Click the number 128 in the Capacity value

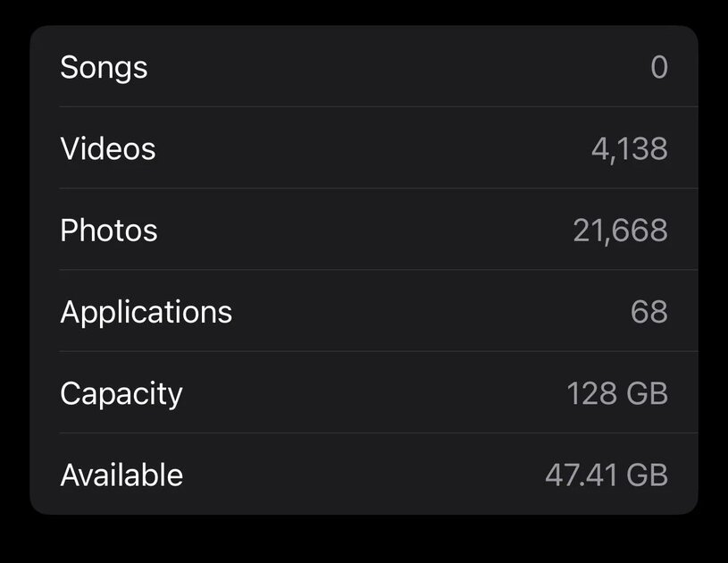(592, 393)
